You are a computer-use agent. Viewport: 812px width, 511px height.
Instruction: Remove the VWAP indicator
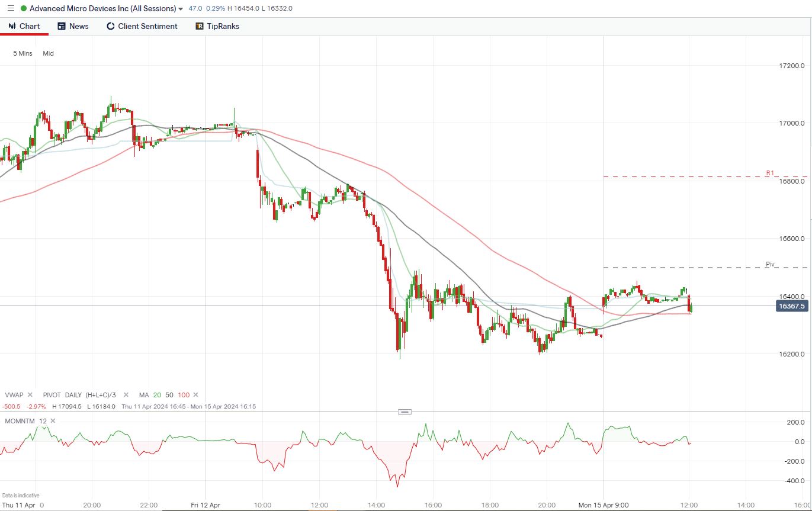point(30,395)
